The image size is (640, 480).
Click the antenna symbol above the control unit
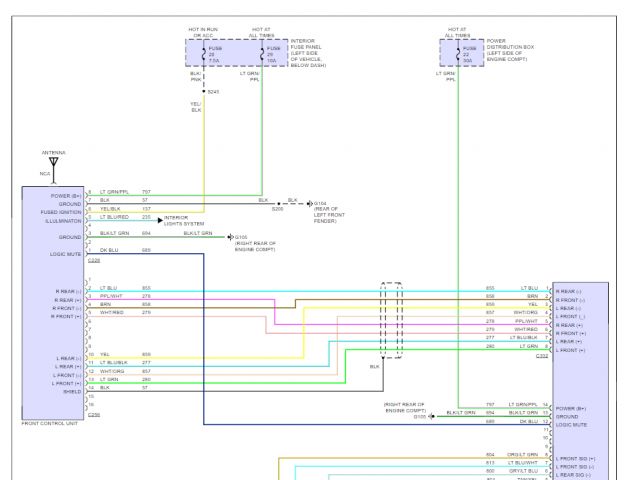(53, 161)
